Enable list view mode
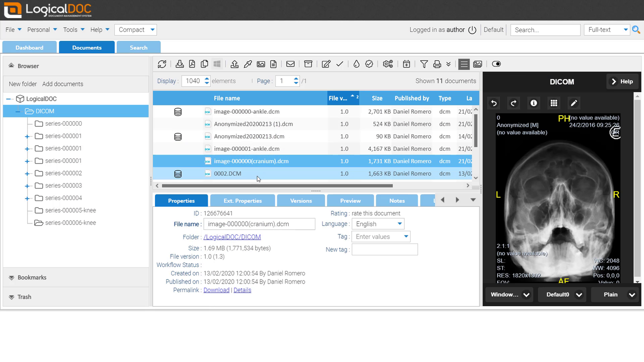 463,64
